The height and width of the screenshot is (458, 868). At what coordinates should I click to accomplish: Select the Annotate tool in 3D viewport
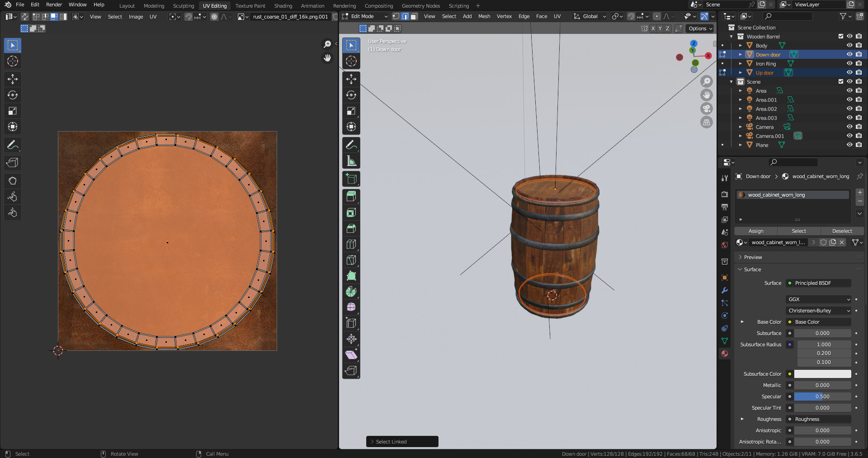(351, 145)
